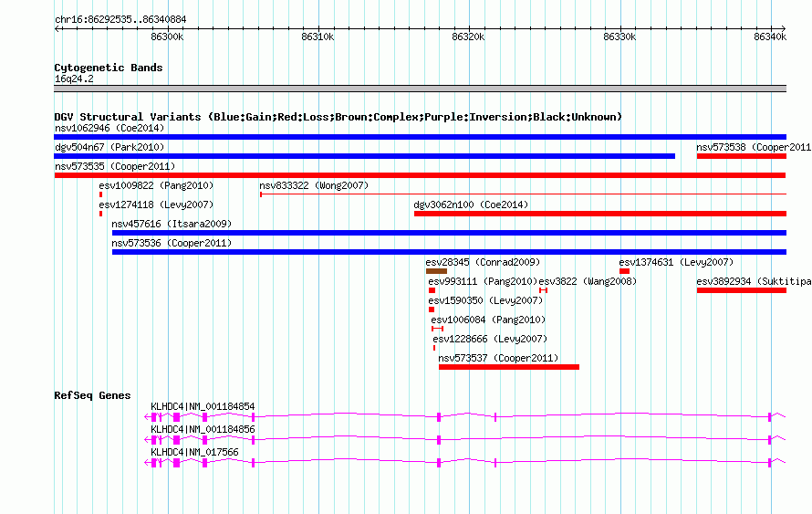Click the nsv573538 (Cooper2011) red bar
Screen dimensions: 812x514
click(x=742, y=156)
